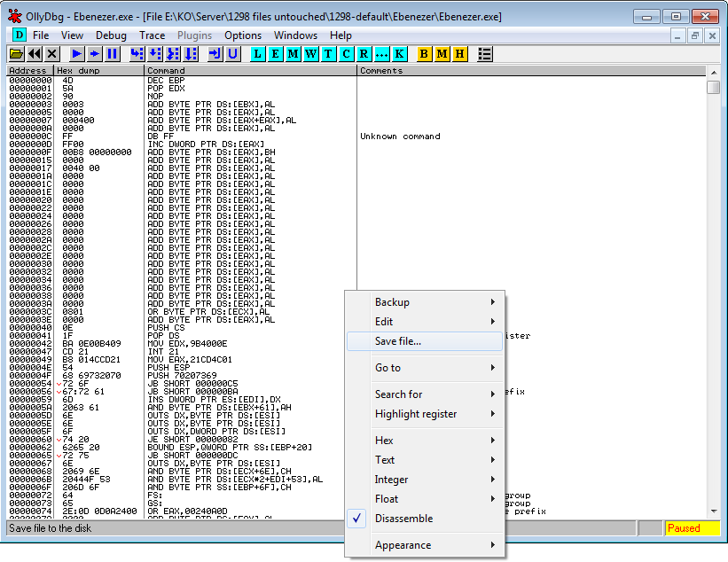Click the Step into toolbar icon

pos(137,54)
